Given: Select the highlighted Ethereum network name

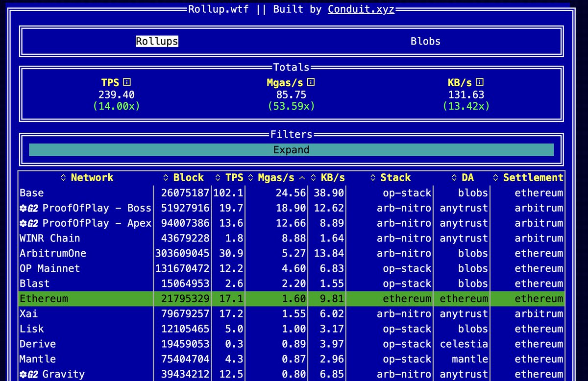Looking at the screenshot, I should click(x=44, y=299).
